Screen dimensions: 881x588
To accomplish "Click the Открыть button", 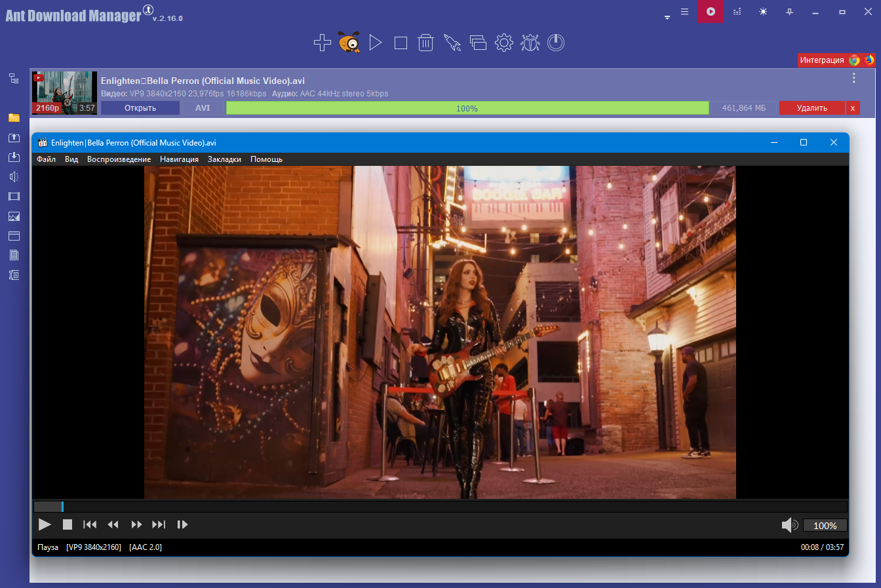I will [x=140, y=108].
